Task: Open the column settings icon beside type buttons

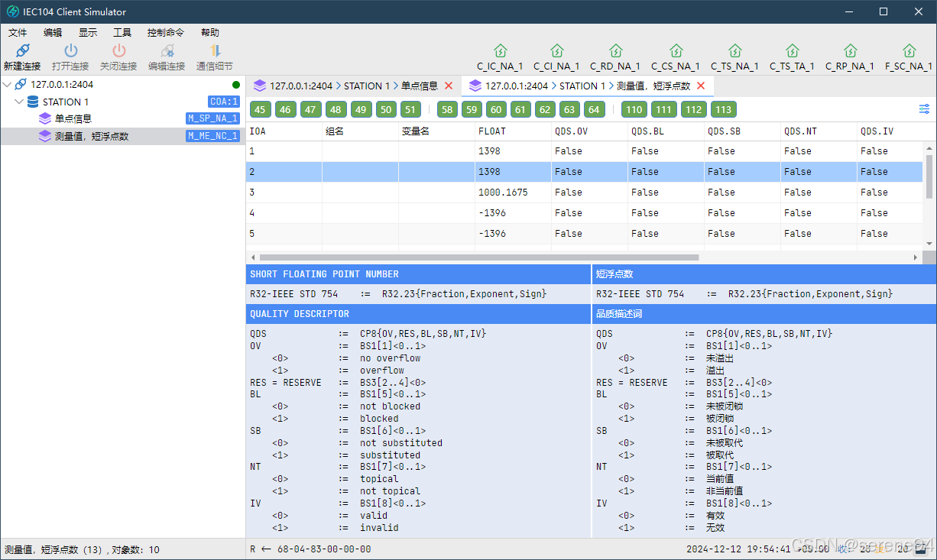Action: click(924, 109)
